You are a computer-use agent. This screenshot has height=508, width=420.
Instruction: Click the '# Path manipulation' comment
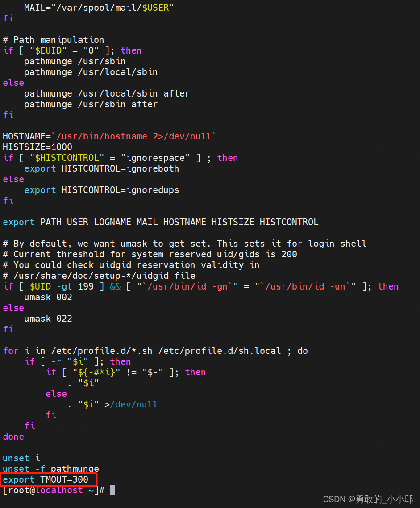[53, 40]
